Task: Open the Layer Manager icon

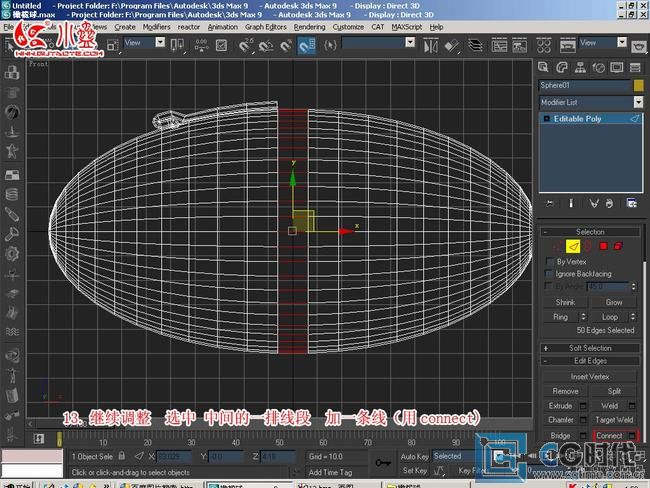Action: click(475, 45)
